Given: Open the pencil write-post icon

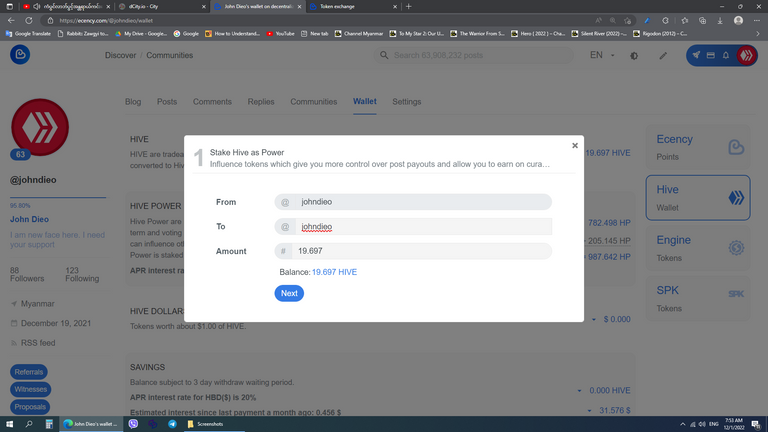Looking at the screenshot, I should pos(663,56).
